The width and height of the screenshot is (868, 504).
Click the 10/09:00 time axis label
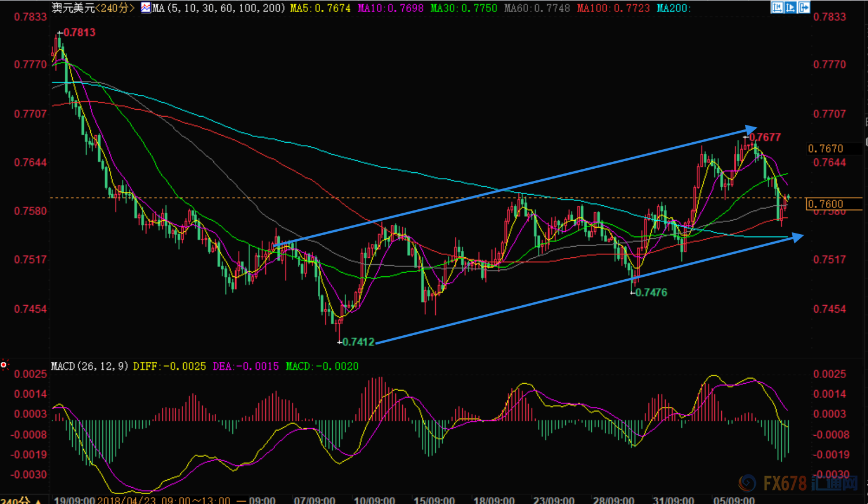point(374,500)
